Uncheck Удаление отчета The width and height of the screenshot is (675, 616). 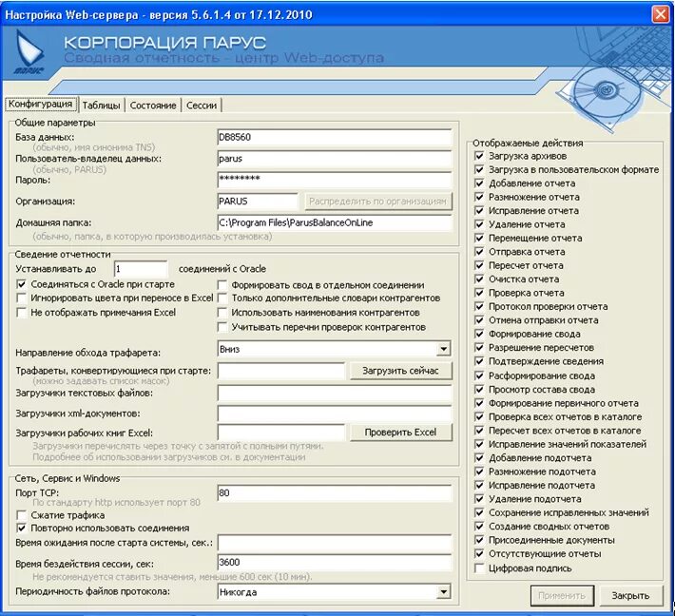tap(479, 224)
